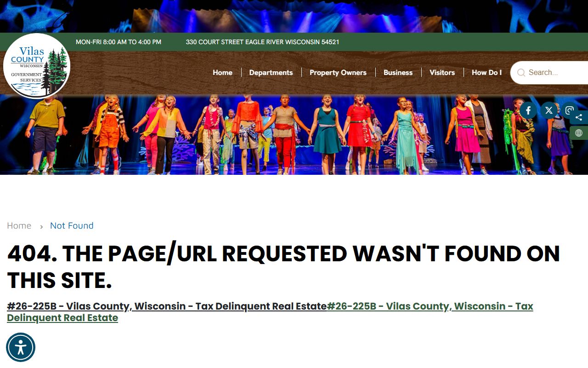This screenshot has width=588, height=368.
Task: Go to Home via breadcrumb link
Action: (x=19, y=226)
